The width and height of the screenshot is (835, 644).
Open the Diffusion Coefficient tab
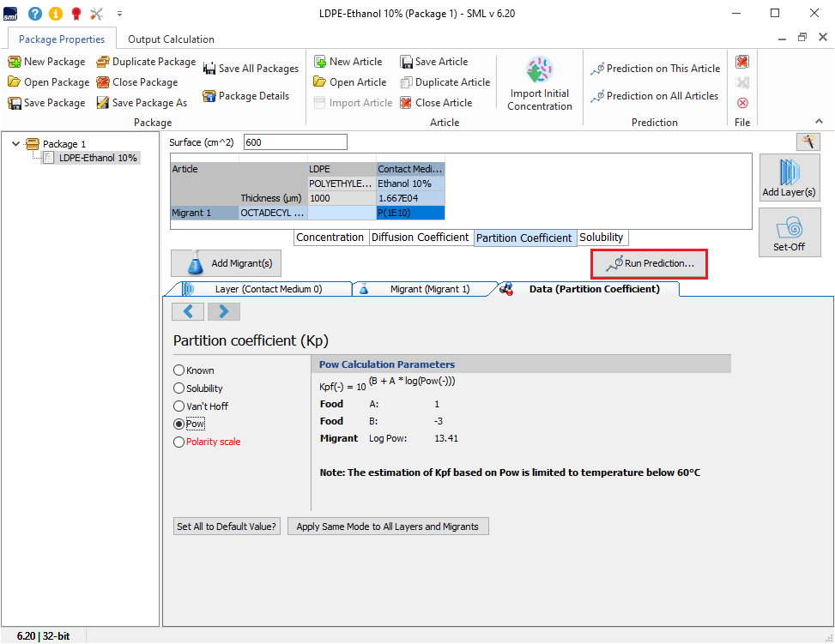click(420, 238)
